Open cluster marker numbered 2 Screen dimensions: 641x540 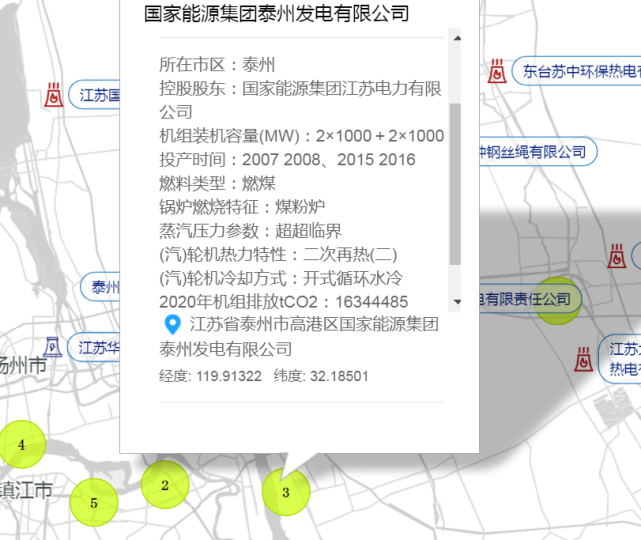point(165,485)
